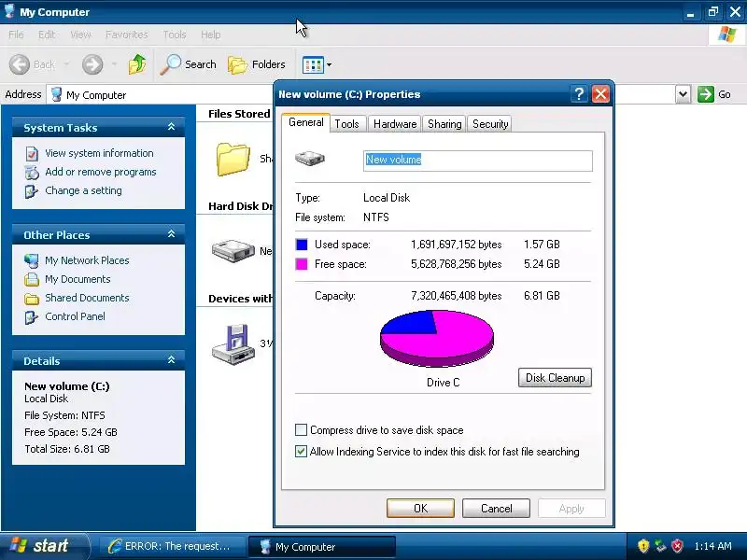The image size is (747, 560).
Task: Click OK in Properties dialog
Action: (x=421, y=508)
